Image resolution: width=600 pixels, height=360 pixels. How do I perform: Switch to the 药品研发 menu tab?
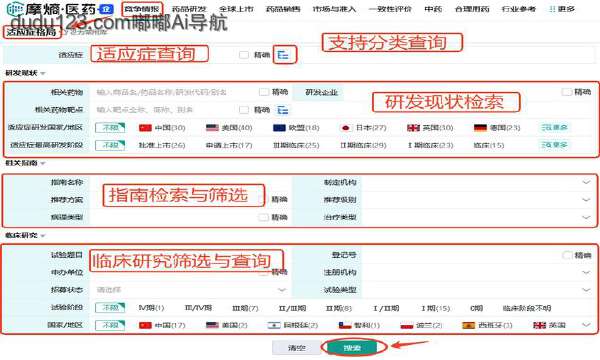[189, 9]
